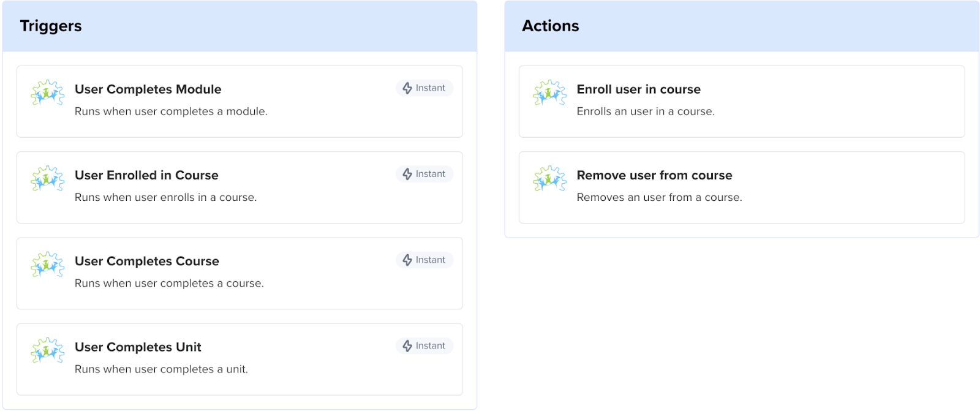The image size is (980, 411).
Task: Select the User Completes Module trigger title
Action: [x=148, y=89]
